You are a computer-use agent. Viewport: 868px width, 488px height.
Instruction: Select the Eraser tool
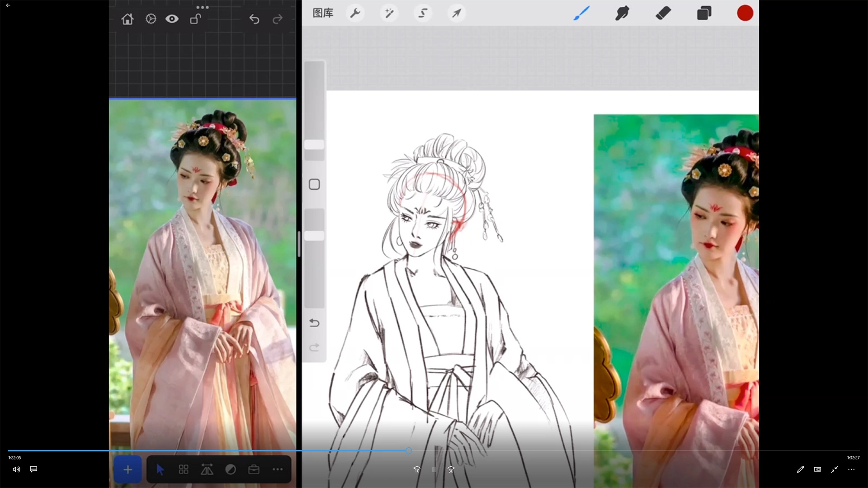[663, 13]
